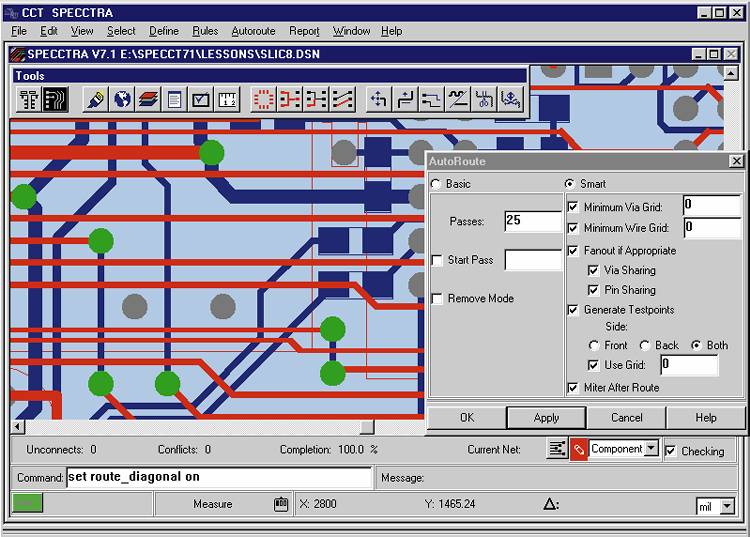Screen dimensions: 750x537
Task: Select Both sides radio button
Action: pyautogui.click(x=696, y=345)
